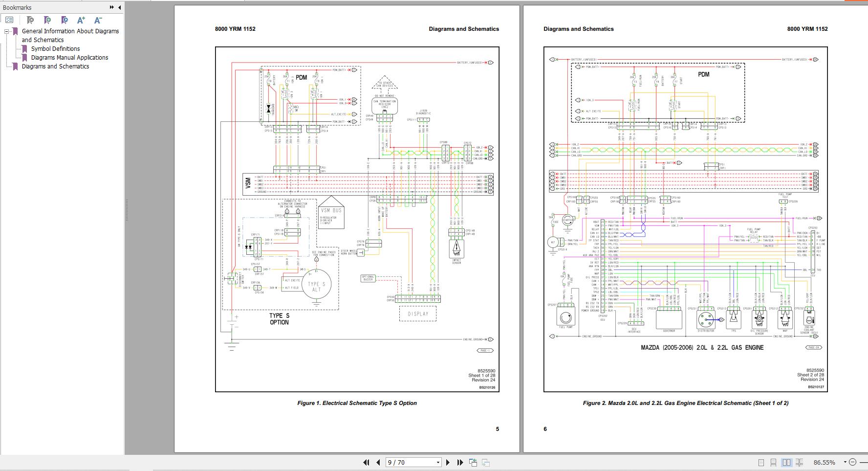868x471 pixels.
Task: Click the 'TYPE S OPTION' label in schematic
Action: tap(279, 319)
